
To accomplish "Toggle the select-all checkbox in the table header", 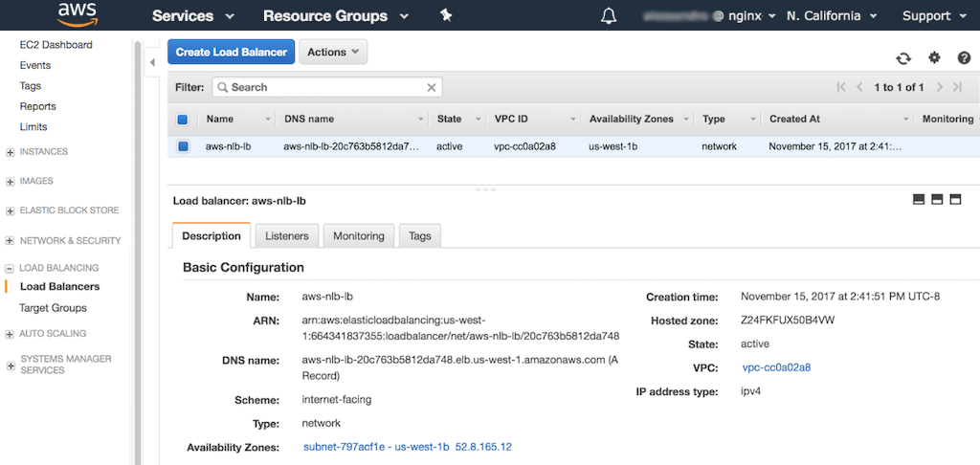I will point(183,120).
